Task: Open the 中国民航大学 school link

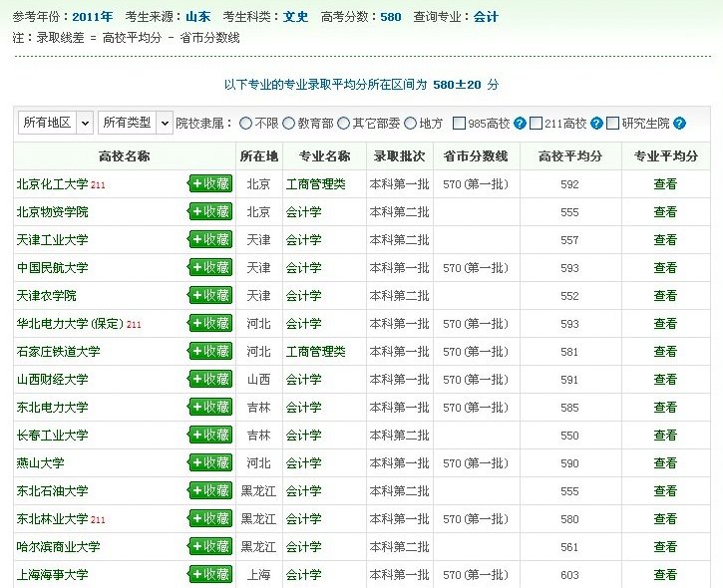Action: click(x=52, y=268)
